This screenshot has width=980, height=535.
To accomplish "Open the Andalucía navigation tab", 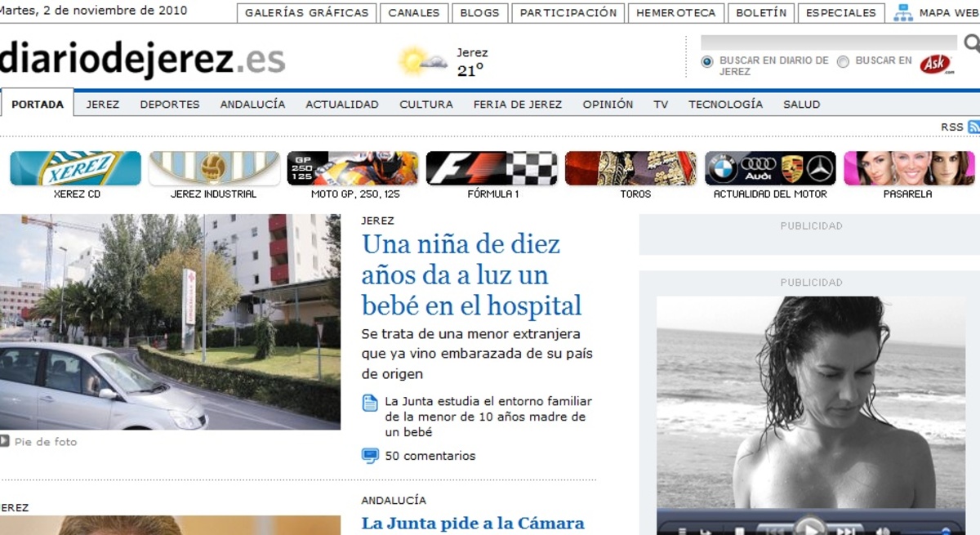I will pyautogui.click(x=253, y=104).
